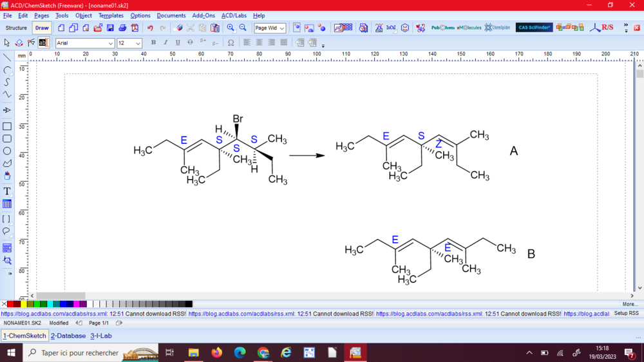644x362 pixels.
Task: Open the Templates menu
Action: coord(111,15)
